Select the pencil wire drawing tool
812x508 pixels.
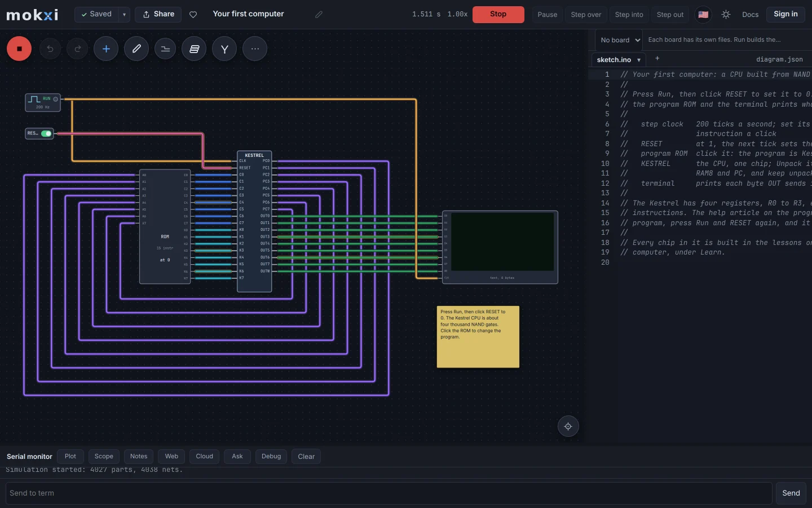pyautogui.click(x=136, y=49)
